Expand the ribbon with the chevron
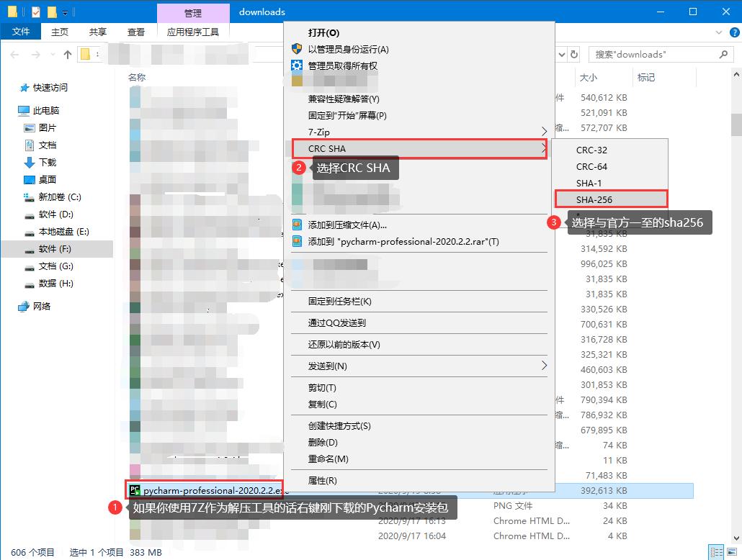The image size is (742, 560). (718, 32)
